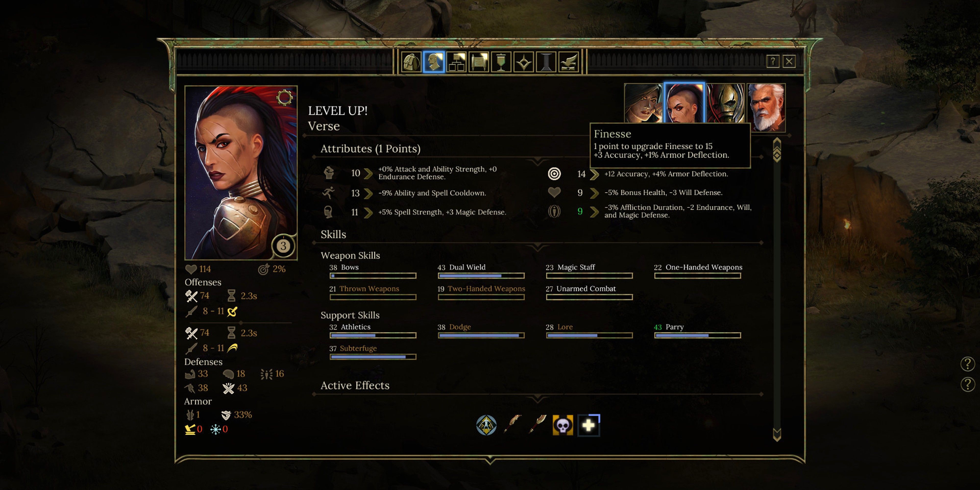Click the skull active effect icon
The image size is (980, 490).
coord(563,425)
